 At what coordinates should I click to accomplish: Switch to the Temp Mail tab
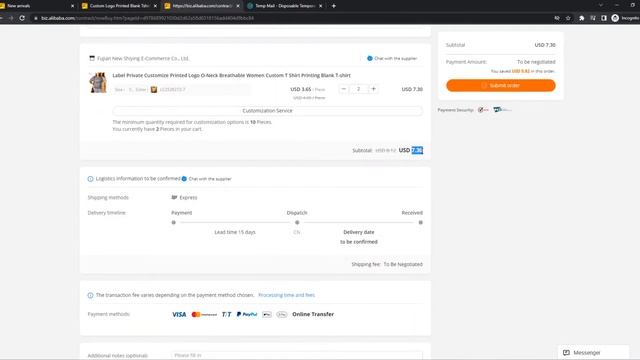pyautogui.click(x=284, y=6)
